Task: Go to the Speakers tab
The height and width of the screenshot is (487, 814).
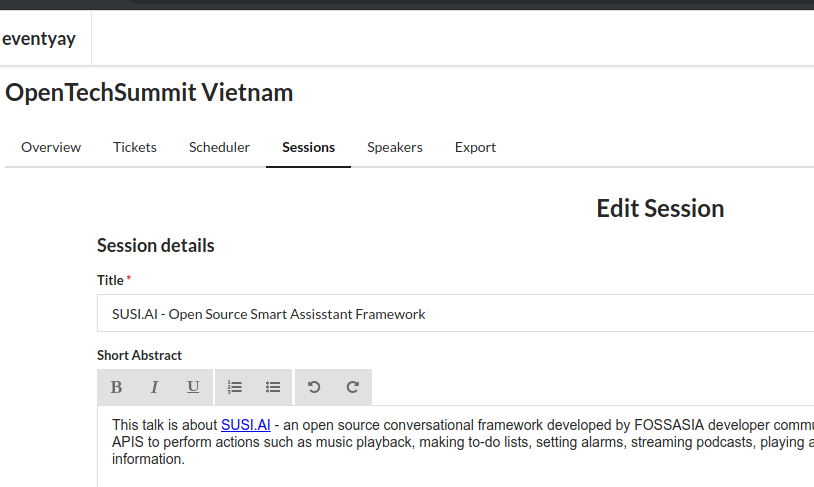Action: point(395,147)
